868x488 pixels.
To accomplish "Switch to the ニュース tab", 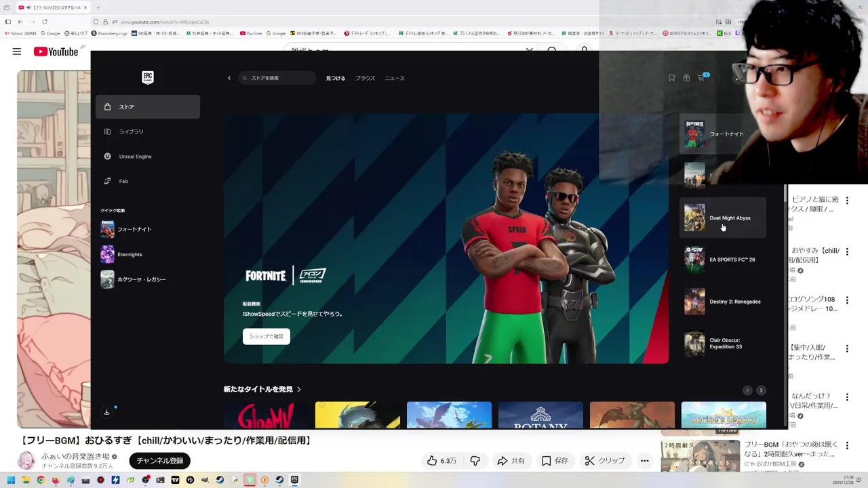I will click(x=395, y=78).
